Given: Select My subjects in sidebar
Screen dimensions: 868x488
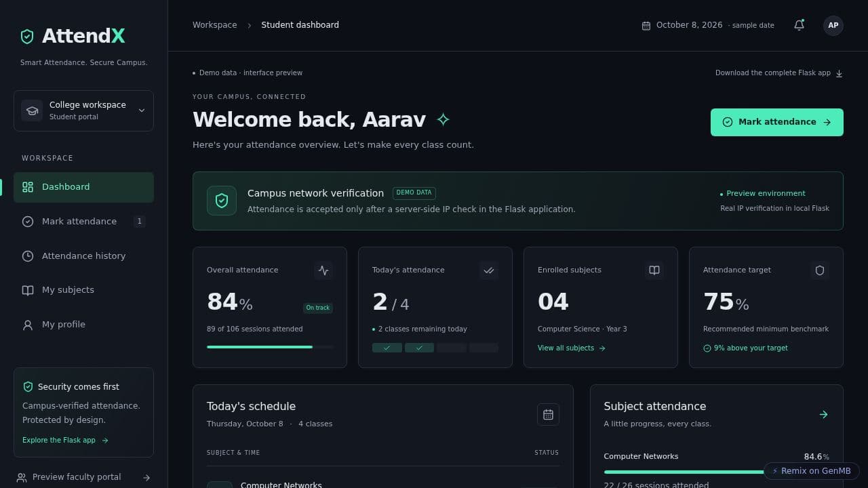Looking at the screenshot, I should click(83, 290).
